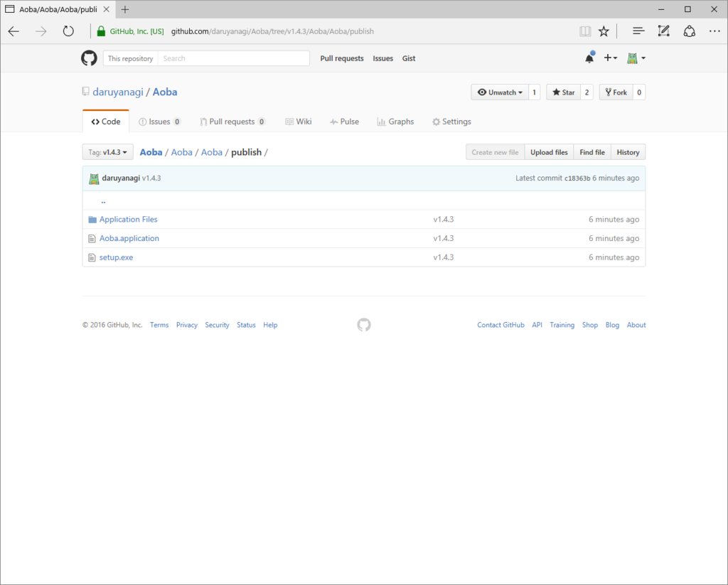Click the This repository search scope label
The width and height of the screenshot is (728, 585).
click(x=131, y=58)
